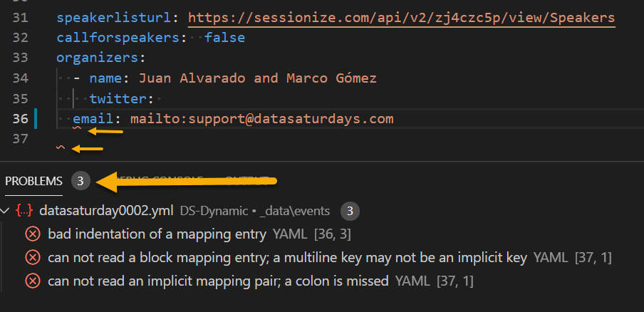Image resolution: width=644 pixels, height=312 pixels.
Task: Click the organizers key on line 33
Action: 98,58
